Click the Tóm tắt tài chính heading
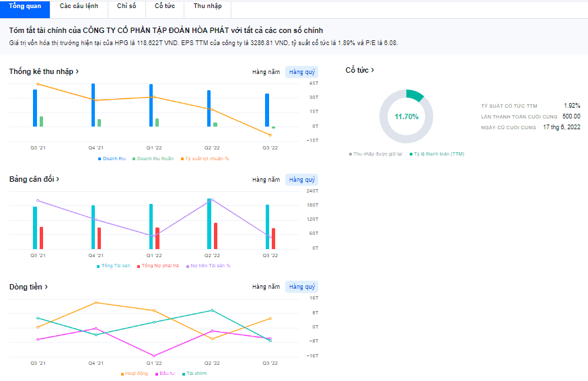The width and height of the screenshot is (588, 381). (166, 30)
